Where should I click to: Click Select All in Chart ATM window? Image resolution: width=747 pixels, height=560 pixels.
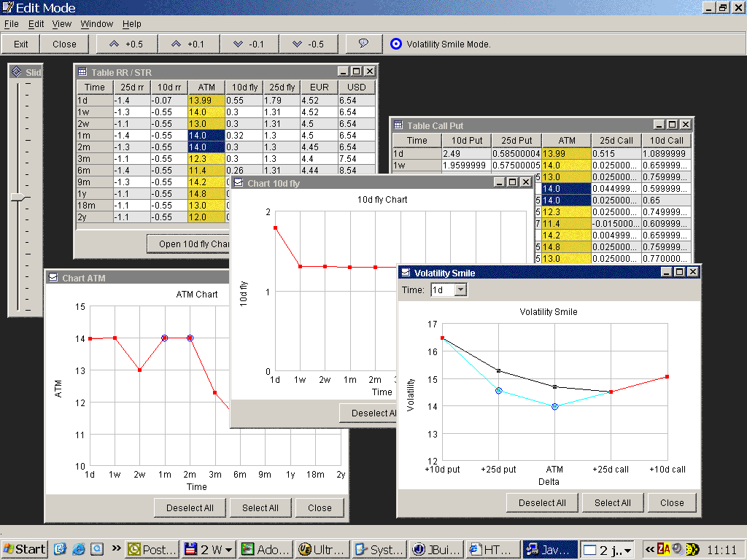(x=260, y=507)
